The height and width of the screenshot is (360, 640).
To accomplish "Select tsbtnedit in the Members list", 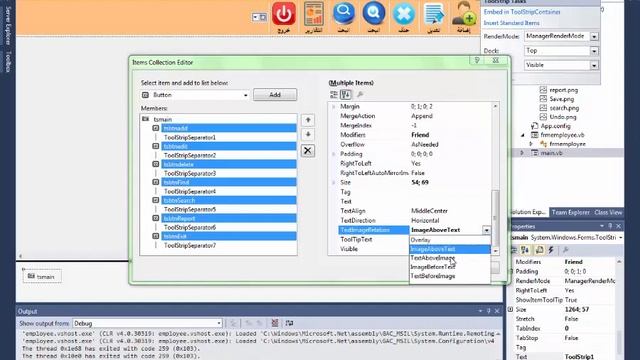I will click(229, 146).
